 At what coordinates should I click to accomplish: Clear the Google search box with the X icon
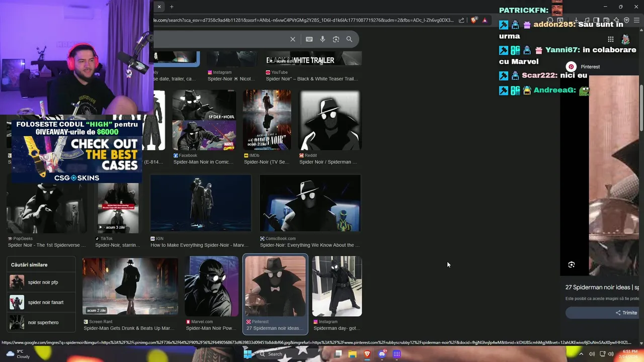coord(293,39)
